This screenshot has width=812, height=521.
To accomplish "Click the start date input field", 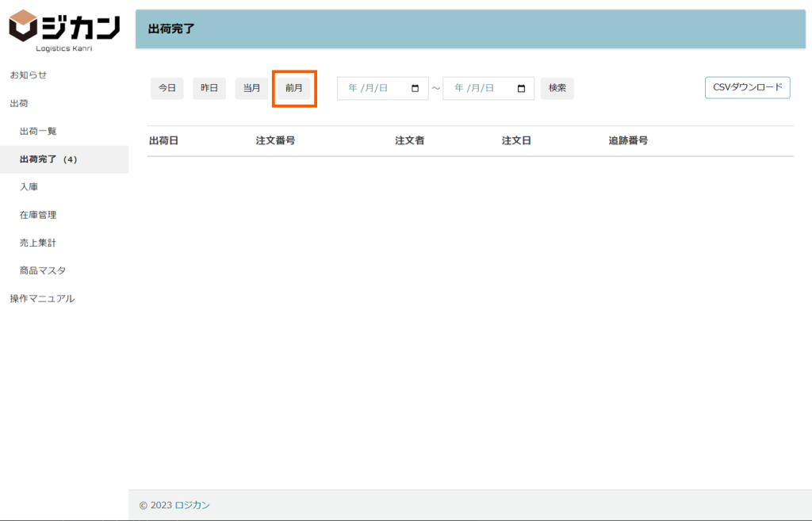I will tap(373, 89).
